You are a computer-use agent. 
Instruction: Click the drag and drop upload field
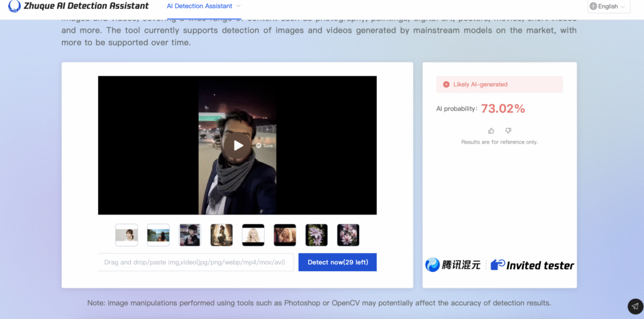point(196,262)
